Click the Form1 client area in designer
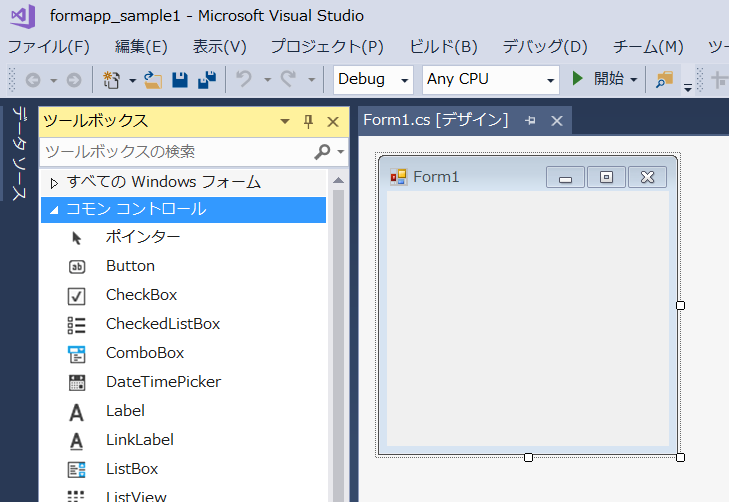The width and height of the screenshot is (729, 502). pyautogui.click(x=528, y=318)
